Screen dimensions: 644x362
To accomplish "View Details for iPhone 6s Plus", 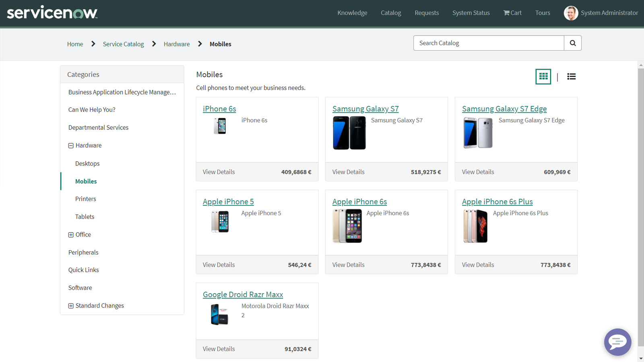I will click(478, 265).
